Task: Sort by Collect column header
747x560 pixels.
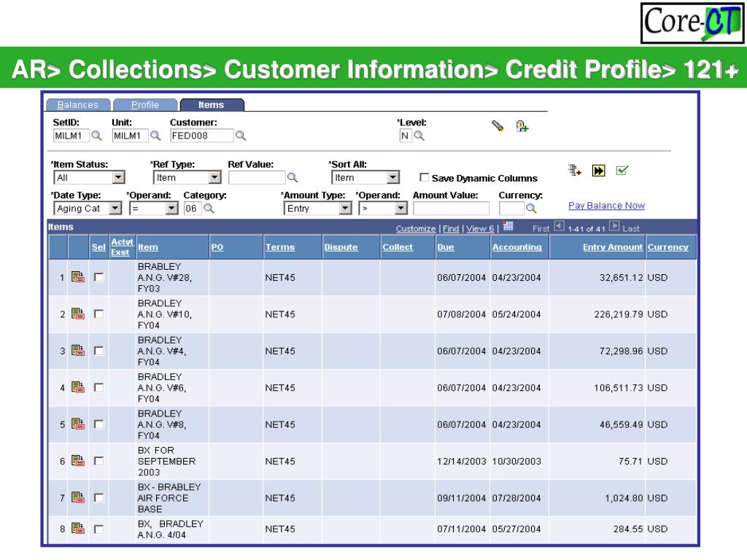Action: click(x=398, y=246)
